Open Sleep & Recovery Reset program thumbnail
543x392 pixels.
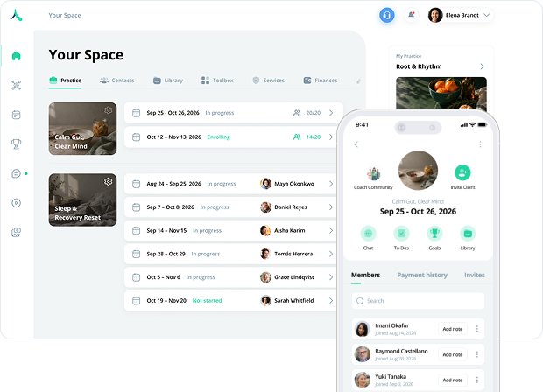83,200
